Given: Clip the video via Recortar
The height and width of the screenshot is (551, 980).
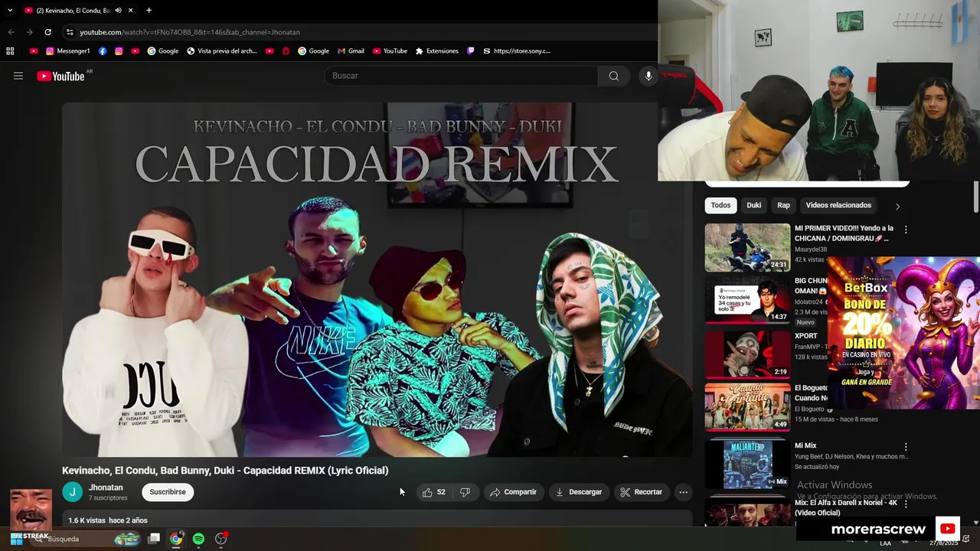Looking at the screenshot, I should (x=642, y=492).
